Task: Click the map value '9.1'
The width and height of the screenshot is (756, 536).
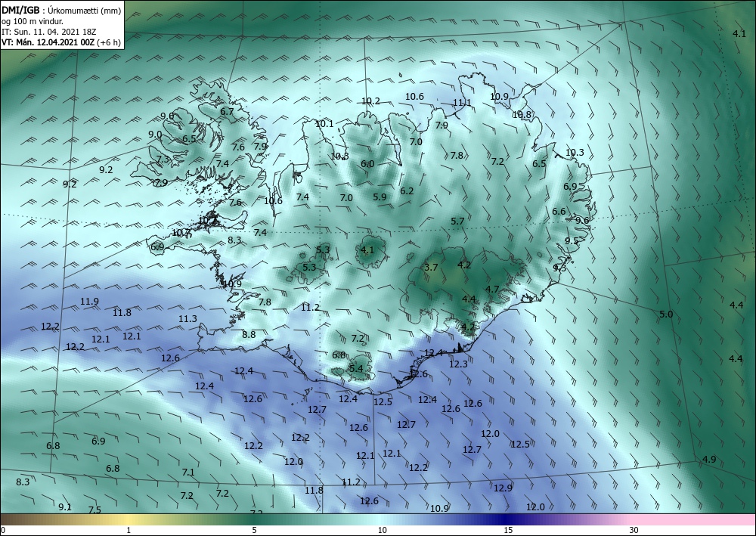Action: pyautogui.click(x=65, y=507)
